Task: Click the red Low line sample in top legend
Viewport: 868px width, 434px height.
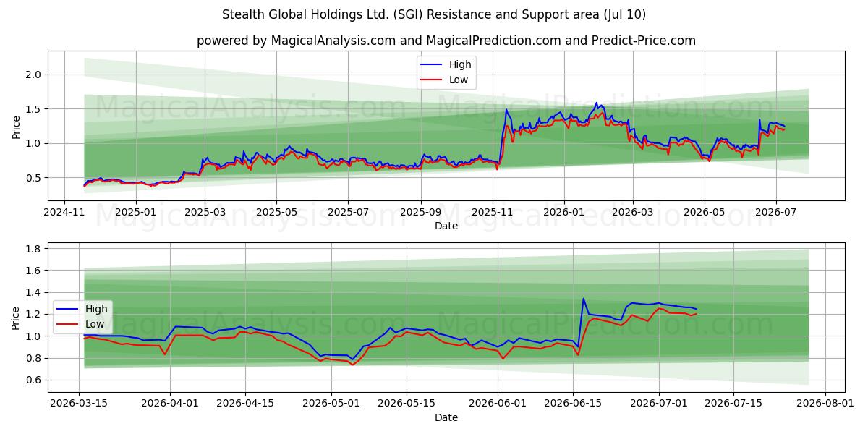Action: tap(431, 80)
